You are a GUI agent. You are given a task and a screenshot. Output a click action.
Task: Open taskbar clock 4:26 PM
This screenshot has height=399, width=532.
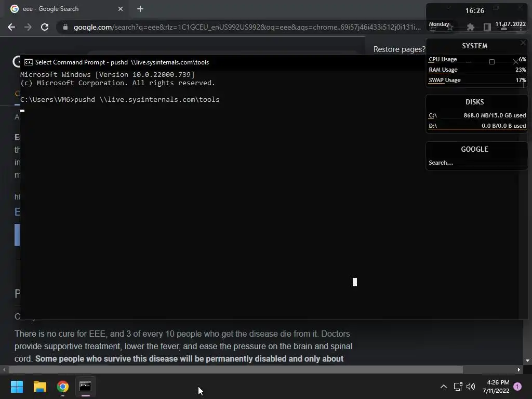click(x=496, y=387)
